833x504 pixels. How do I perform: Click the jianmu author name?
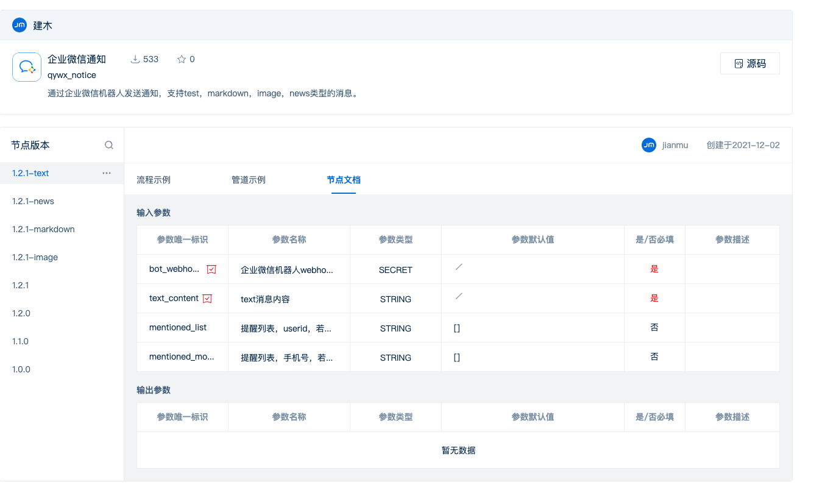pyautogui.click(x=675, y=145)
